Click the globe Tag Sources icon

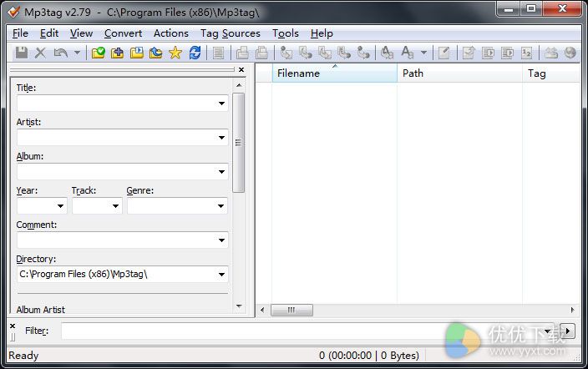570,53
